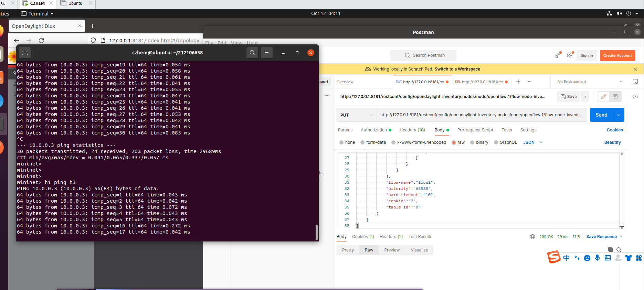This screenshot has width=644, height=290.
Task: Copy the response body with the copy icon
Action: [611, 250]
